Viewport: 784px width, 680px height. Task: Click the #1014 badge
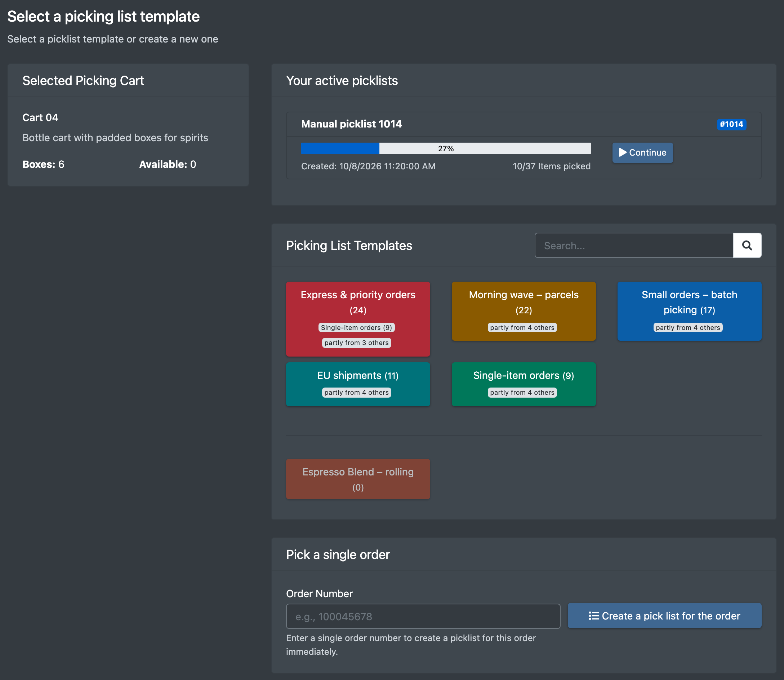click(731, 124)
